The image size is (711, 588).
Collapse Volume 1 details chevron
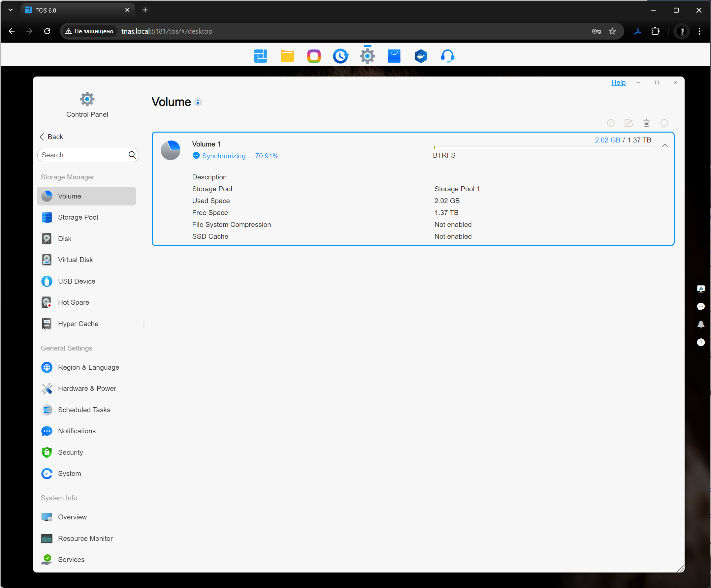coord(664,145)
